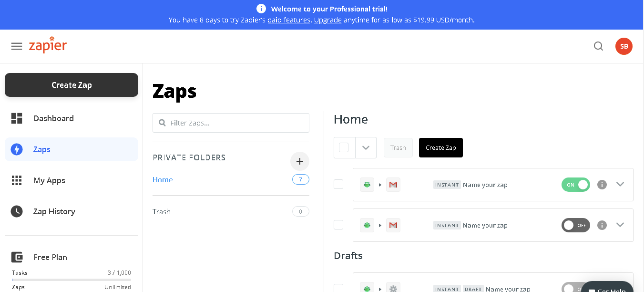This screenshot has width=644, height=292.
Task: Open Zap History in the sidebar
Action: coord(54,211)
